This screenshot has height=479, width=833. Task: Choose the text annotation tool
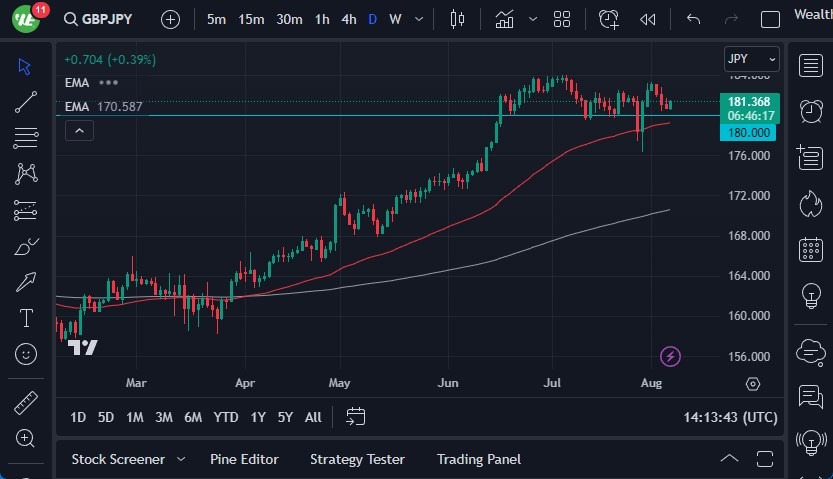(26, 318)
